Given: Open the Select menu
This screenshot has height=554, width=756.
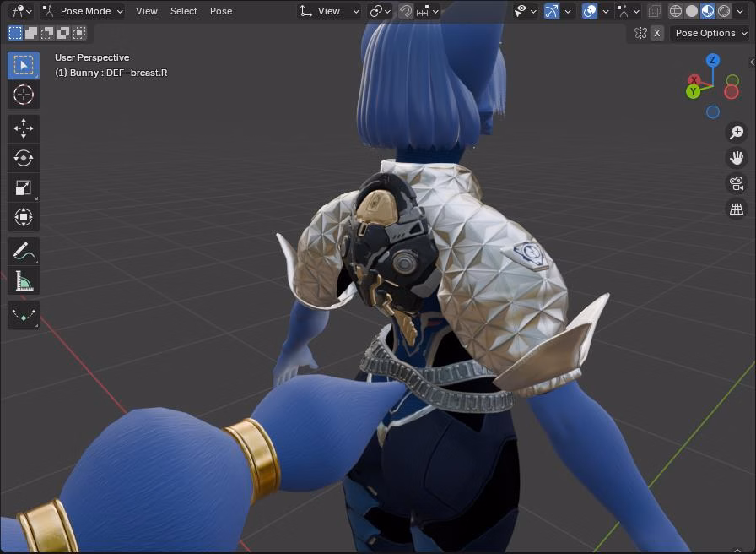Looking at the screenshot, I should [x=184, y=11].
